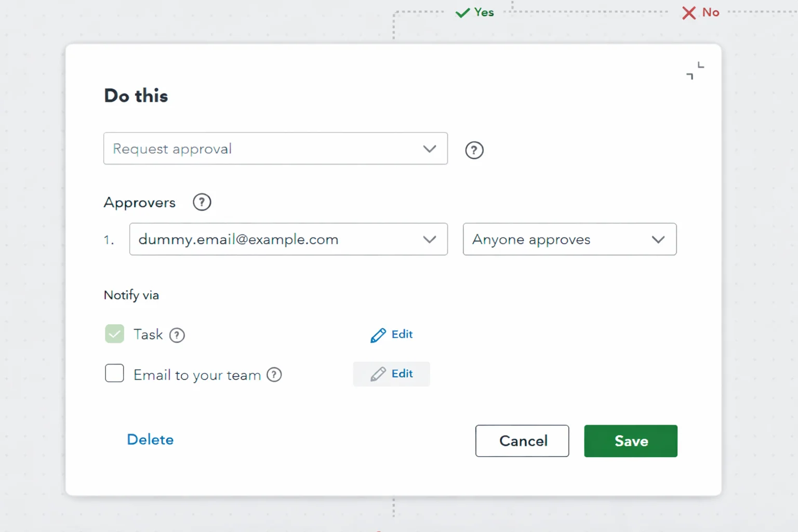Select the Yes branch label
Screen dimensions: 798x532
pyautogui.click(x=485, y=12)
